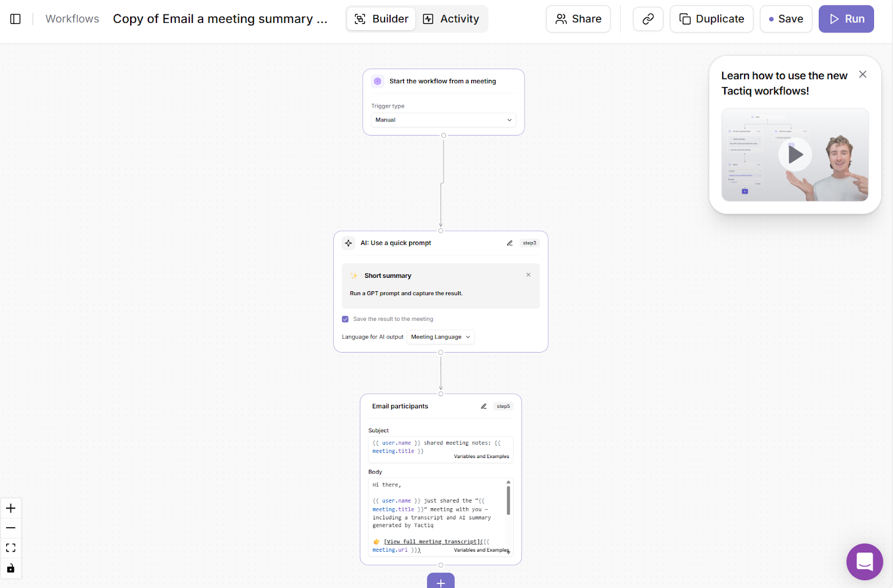The image size is (893, 588).
Task: Duplicate the workflow
Action: point(711,18)
